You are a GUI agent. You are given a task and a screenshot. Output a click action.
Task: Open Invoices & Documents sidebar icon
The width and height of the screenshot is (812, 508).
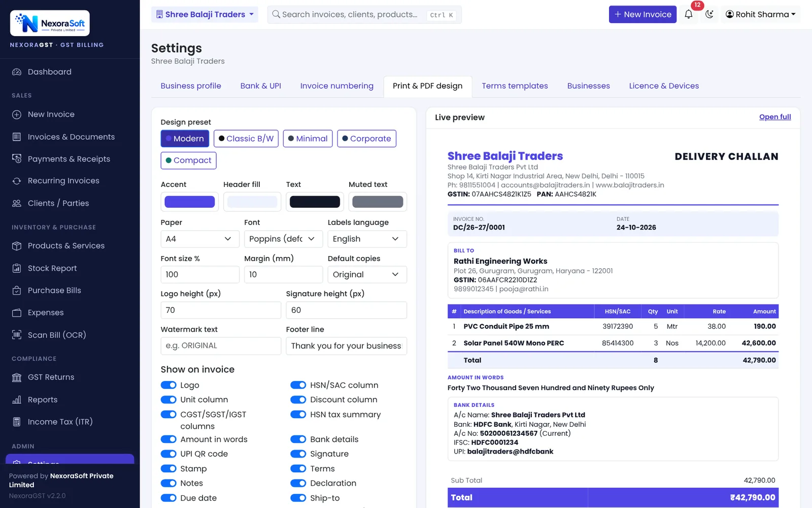coord(17,137)
